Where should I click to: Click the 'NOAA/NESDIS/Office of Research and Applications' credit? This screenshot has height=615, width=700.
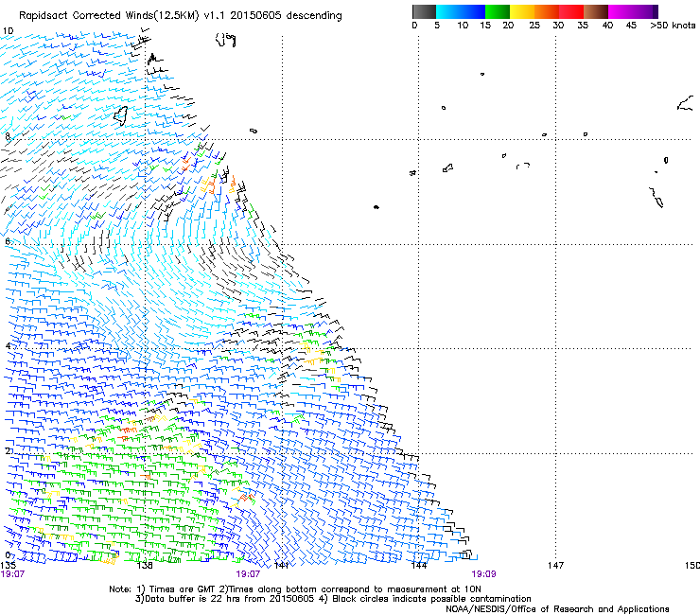pyautogui.click(x=557, y=609)
